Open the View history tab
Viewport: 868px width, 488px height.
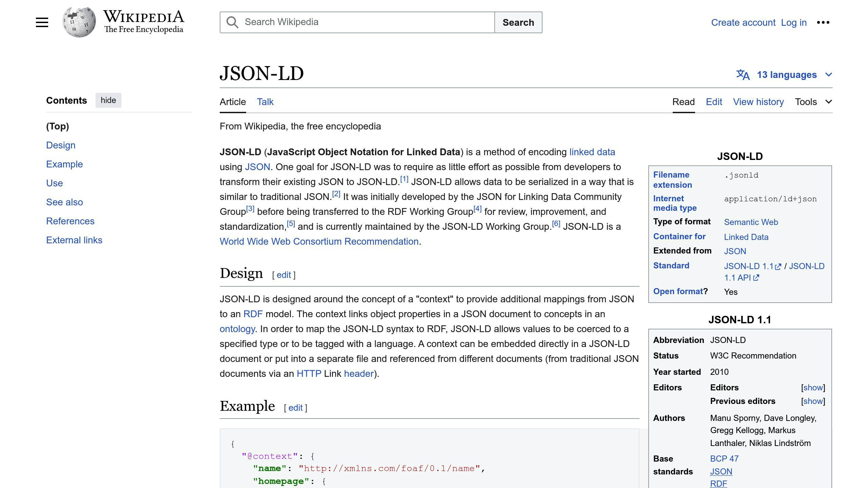coord(758,101)
